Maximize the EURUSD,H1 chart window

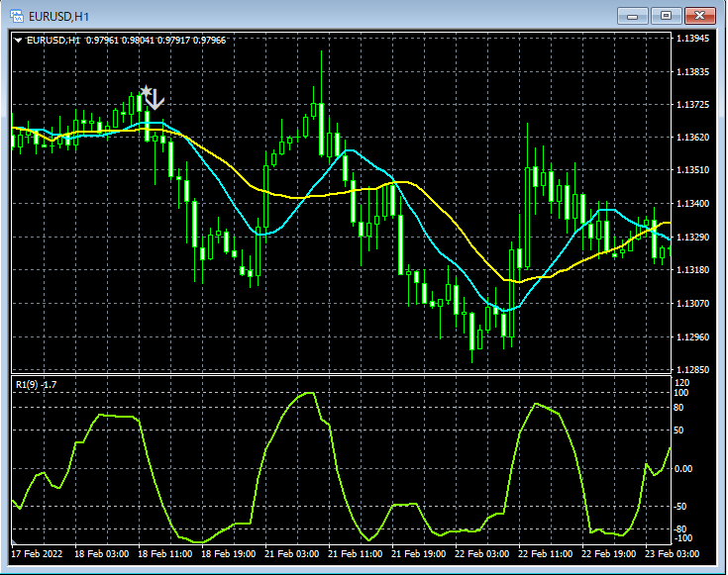(666, 16)
